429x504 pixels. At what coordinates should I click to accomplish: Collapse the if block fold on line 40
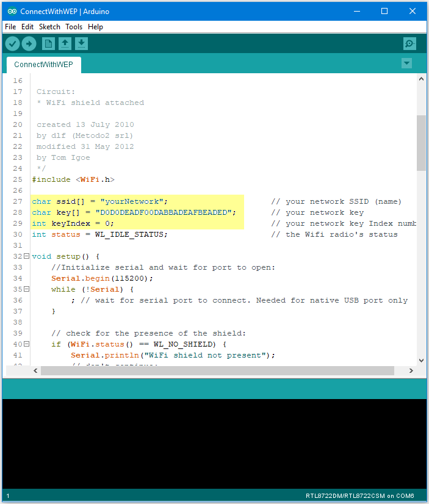click(x=27, y=344)
